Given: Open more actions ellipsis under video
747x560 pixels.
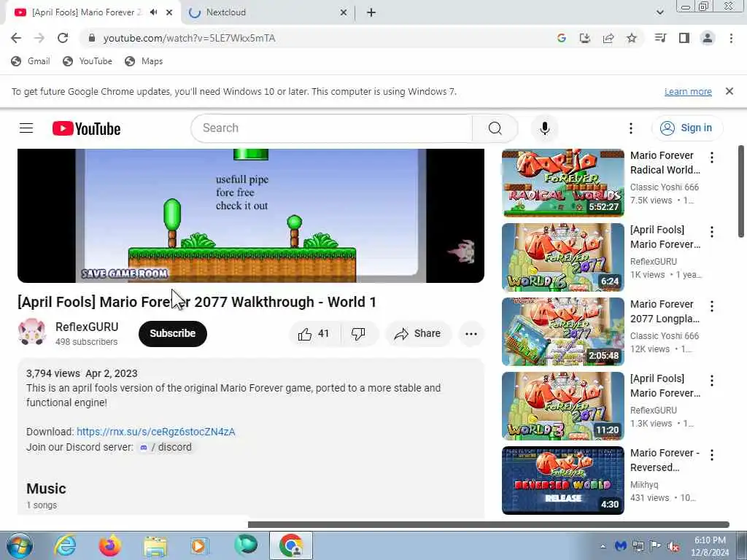Looking at the screenshot, I should [471, 334].
